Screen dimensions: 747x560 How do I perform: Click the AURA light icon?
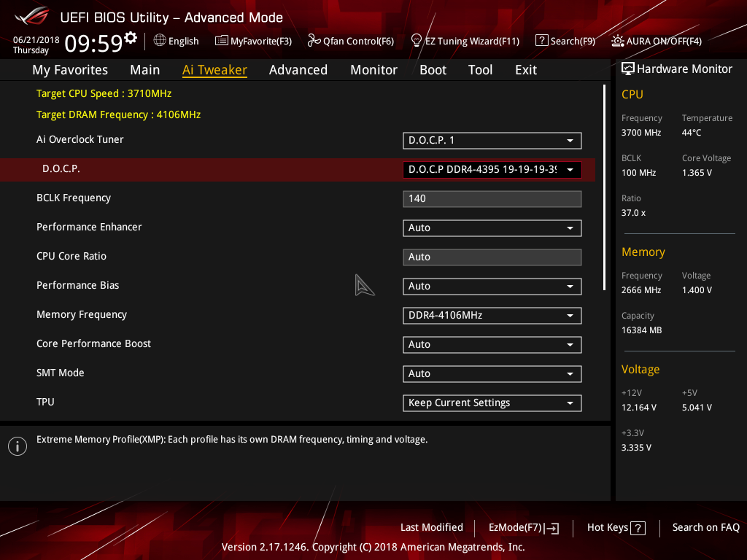[x=617, y=41]
